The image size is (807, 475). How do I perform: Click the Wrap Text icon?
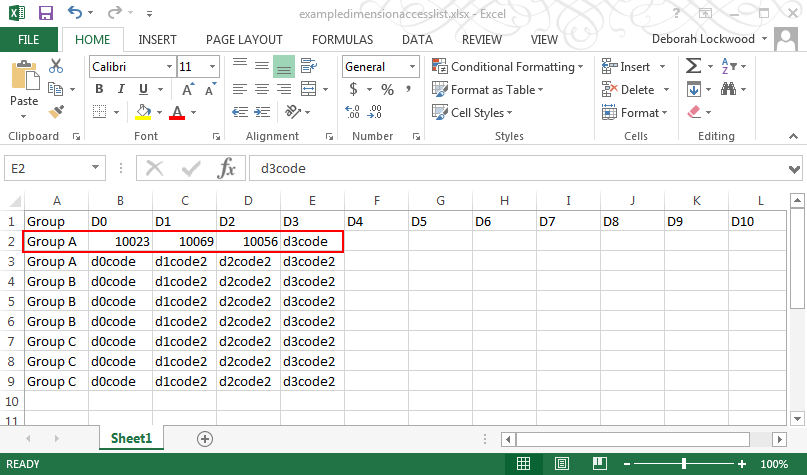coord(307,66)
